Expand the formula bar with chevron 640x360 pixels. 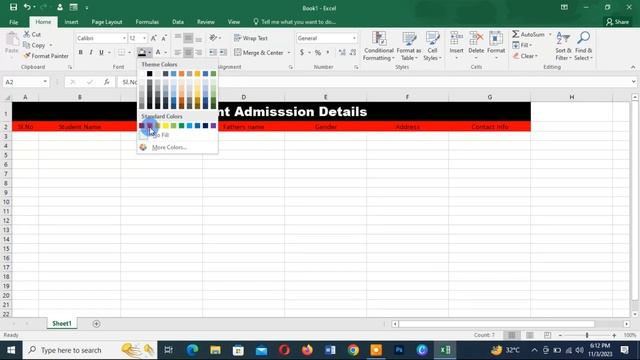[x=633, y=82]
